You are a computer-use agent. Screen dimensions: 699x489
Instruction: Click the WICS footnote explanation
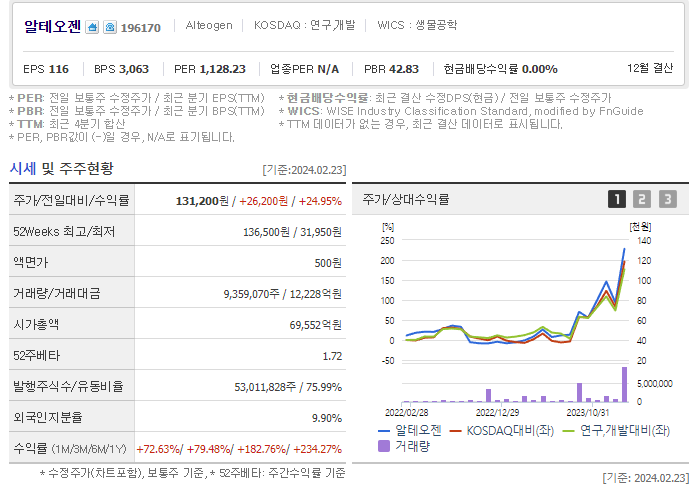click(461, 111)
